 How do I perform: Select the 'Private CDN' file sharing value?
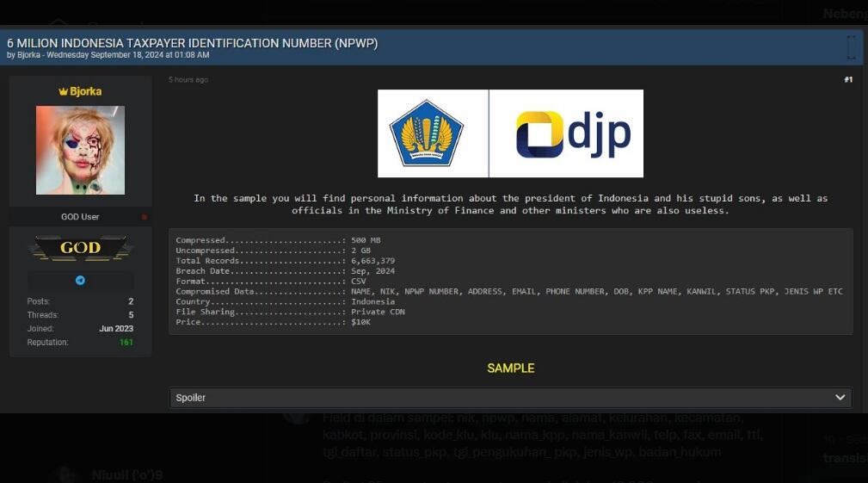click(x=379, y=312)
